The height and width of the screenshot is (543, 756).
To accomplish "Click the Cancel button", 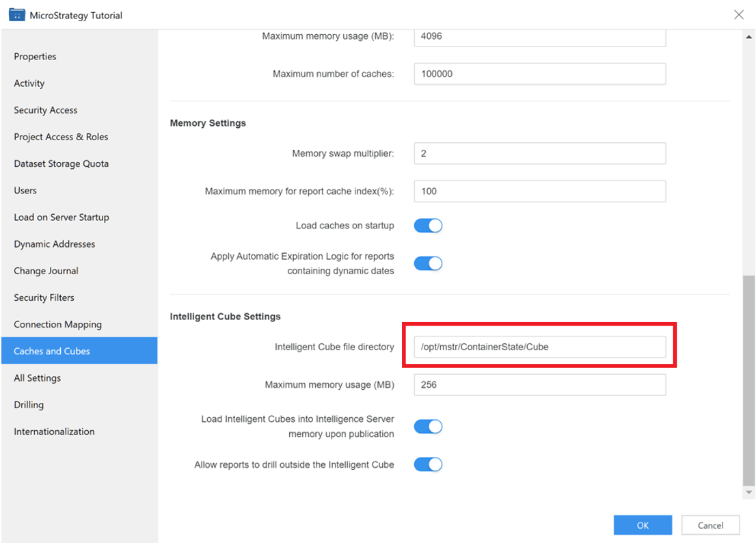I will pyautogui.click(x=710, y=525).
